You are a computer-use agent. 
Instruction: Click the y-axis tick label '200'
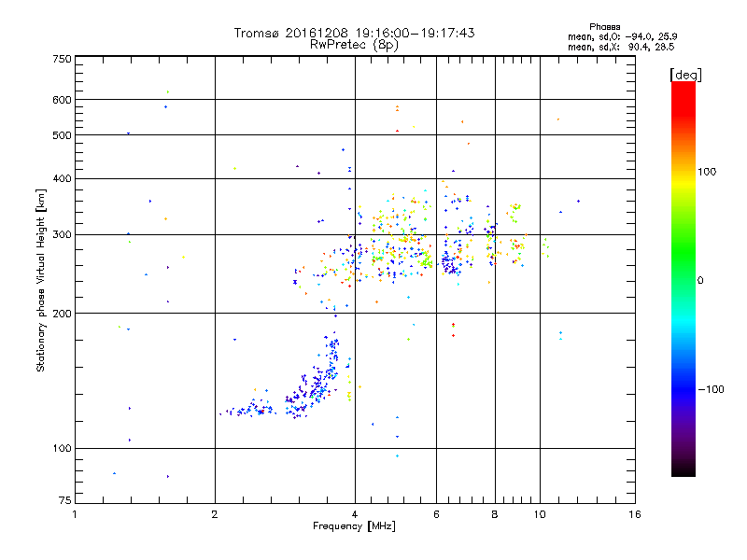pos(63,314)
